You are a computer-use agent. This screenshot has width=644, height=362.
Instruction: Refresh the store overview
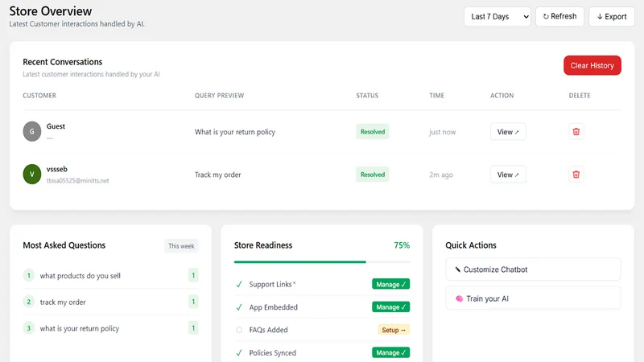[x=559, y=17]
